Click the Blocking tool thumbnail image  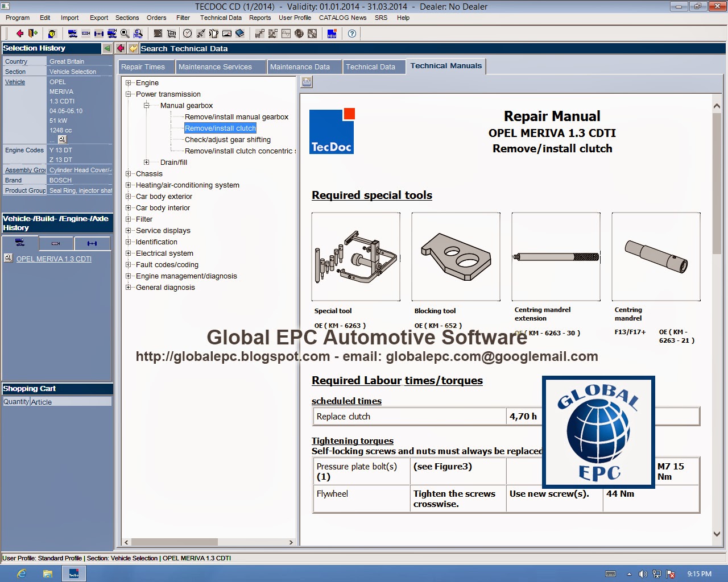[x=456, y=257]
